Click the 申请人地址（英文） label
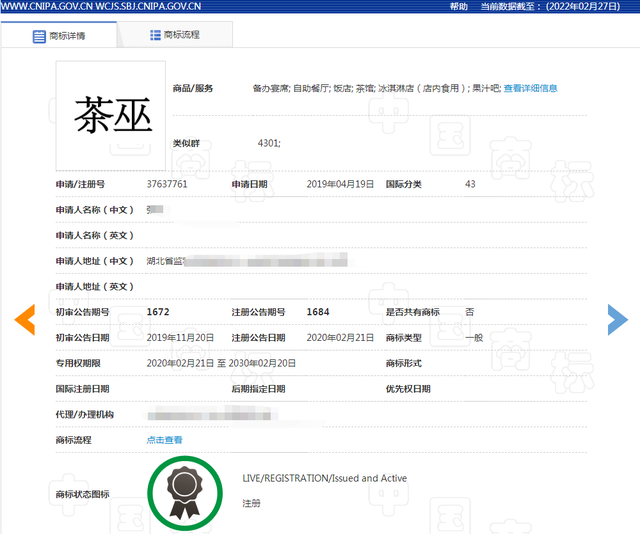This screenshot has width=640, height=534. [95, 287]
